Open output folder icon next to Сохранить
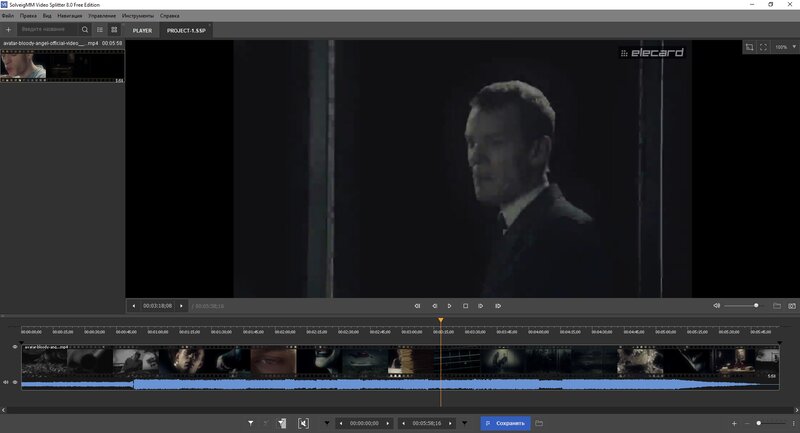 (x=539, y=423)
